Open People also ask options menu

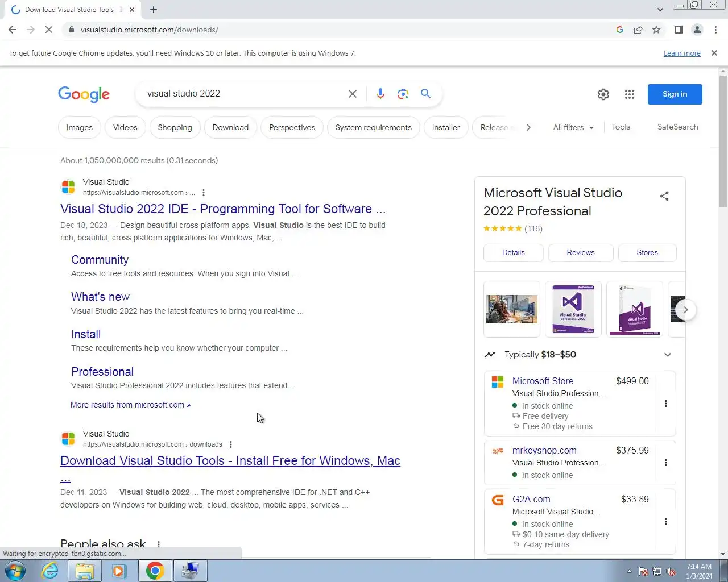(159, 544)
